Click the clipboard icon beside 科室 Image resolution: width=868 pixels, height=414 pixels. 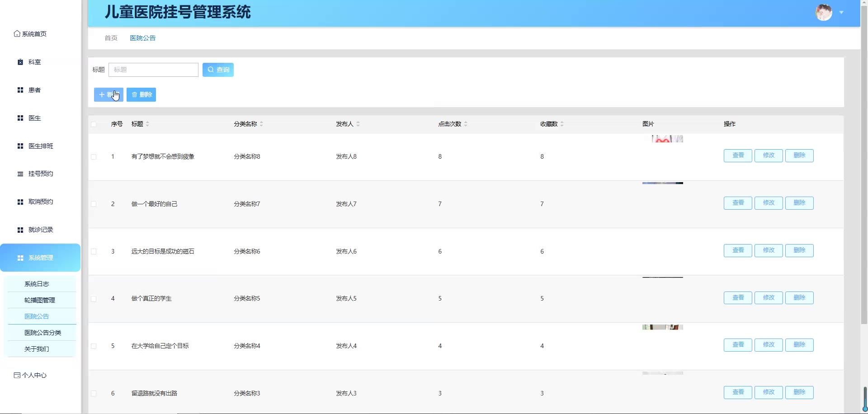coord(20,62)
